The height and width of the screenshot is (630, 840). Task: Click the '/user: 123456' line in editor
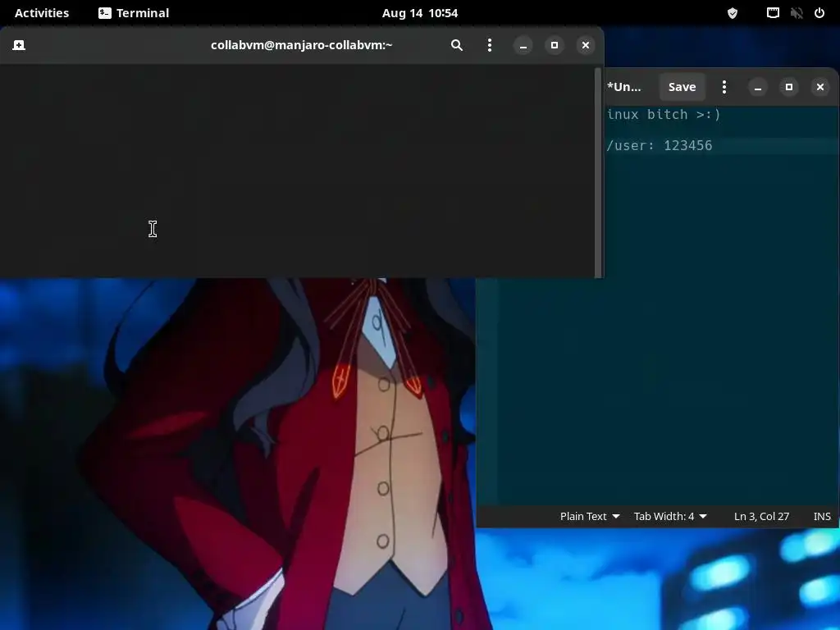tap(660, 146)
